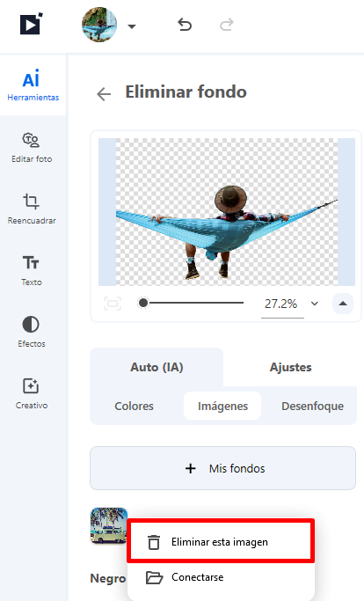Open the Efectos panel
Viewport: 364px width, 601px height.
[32, 332]
